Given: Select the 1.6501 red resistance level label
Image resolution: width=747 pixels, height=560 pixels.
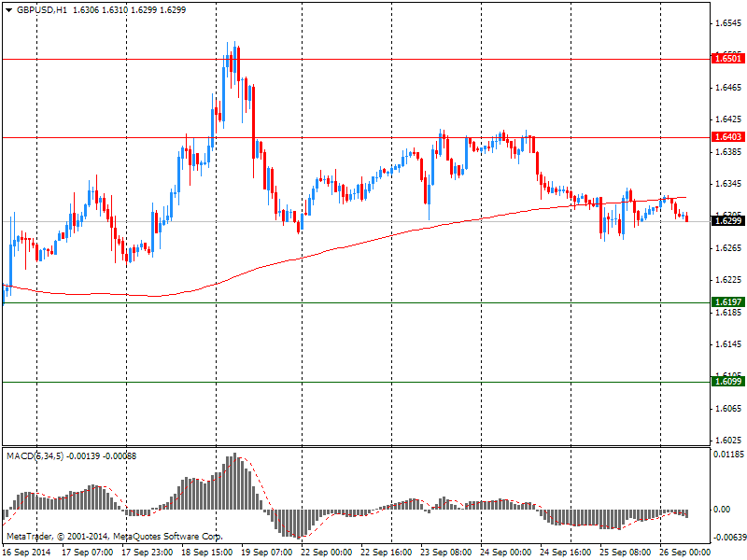Looking at the screenshot, I should pyautogui.click(x=728, y=59).
